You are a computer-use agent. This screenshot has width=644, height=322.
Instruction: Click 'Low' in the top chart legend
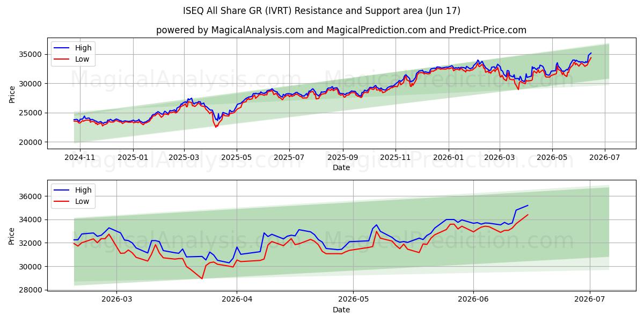82,59
